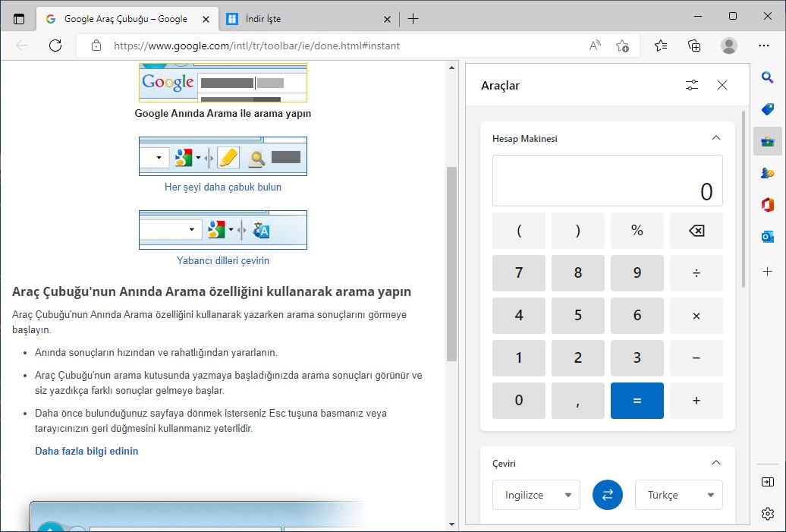This screenshot has width=786, height=532.
Task: Click the close parenthesis key
Action: (x=578, y=231)
